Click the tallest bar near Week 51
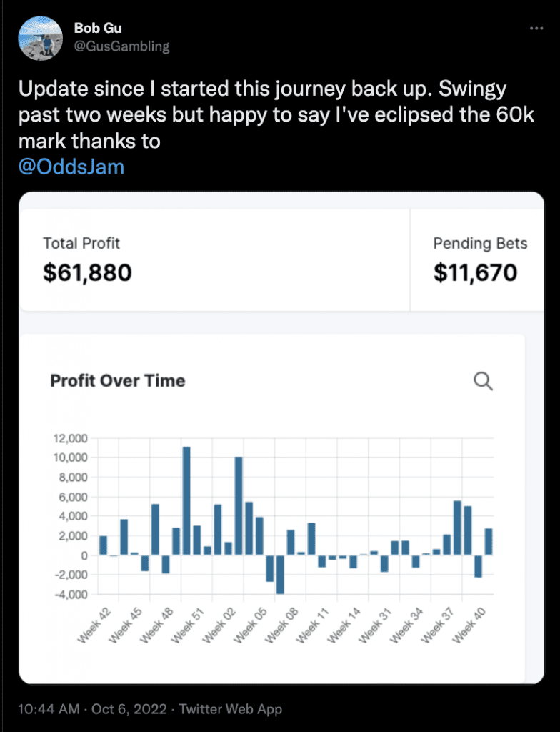Viewport: 560px width, 732px height. (186, 501)
